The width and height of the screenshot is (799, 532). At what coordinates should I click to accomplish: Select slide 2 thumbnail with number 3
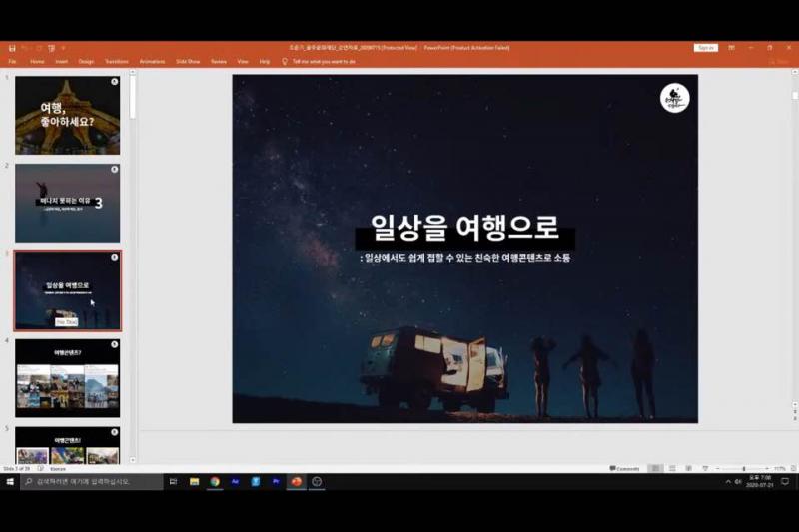point(67,203)
